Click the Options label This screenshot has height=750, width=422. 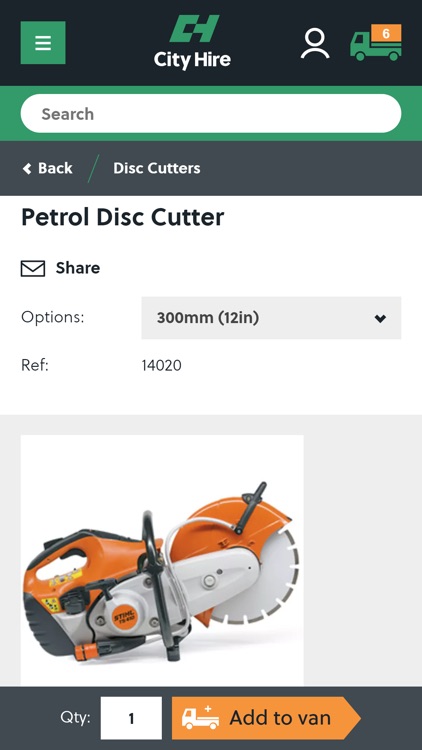pos(53,317)
